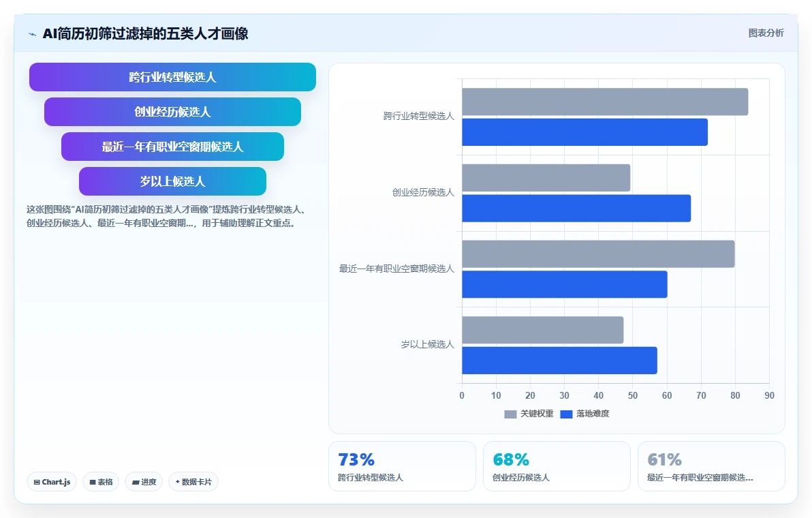Image resolution: width=812 pixels, height=518 pixels.
Task: Click y-axis label 创业经历候选人 in the chart
Action: tap(423, 192)
